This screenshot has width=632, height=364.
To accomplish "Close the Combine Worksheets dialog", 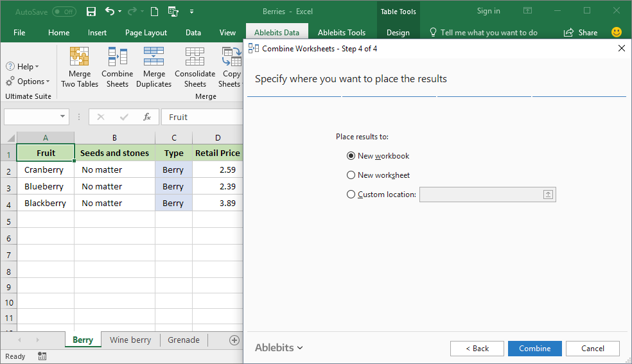I will (x=622, y=48).
